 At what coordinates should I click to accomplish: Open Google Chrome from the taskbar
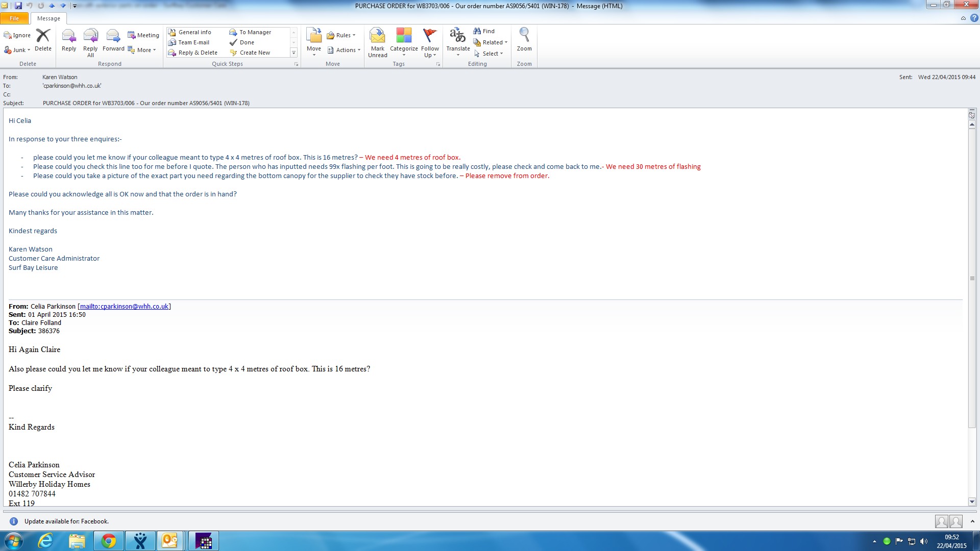[108, 541]
